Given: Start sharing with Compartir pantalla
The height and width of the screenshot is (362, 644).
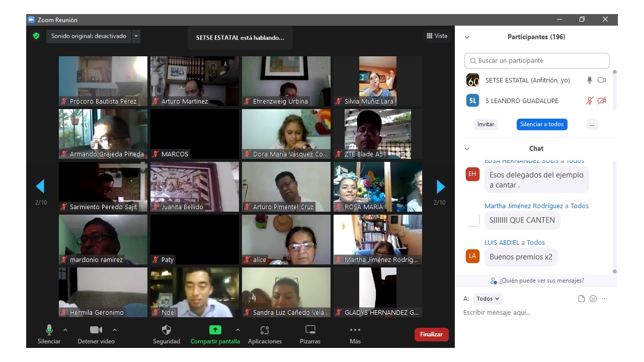Looking at the screenshot, I should 215,334.
